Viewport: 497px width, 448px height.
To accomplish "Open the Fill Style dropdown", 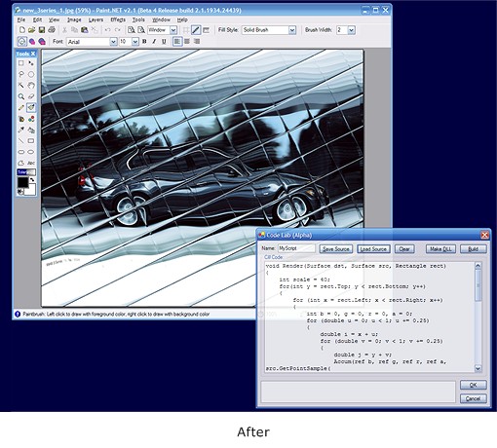I will click(x=292, y=30).
